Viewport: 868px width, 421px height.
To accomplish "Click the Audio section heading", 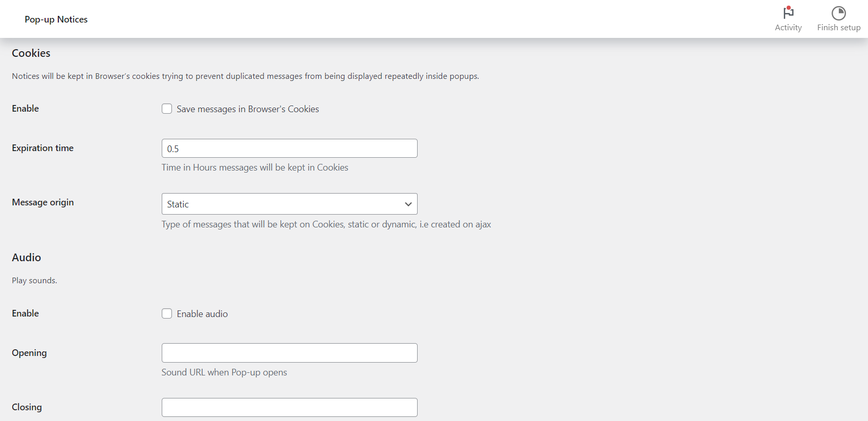I will coord(26,258).
